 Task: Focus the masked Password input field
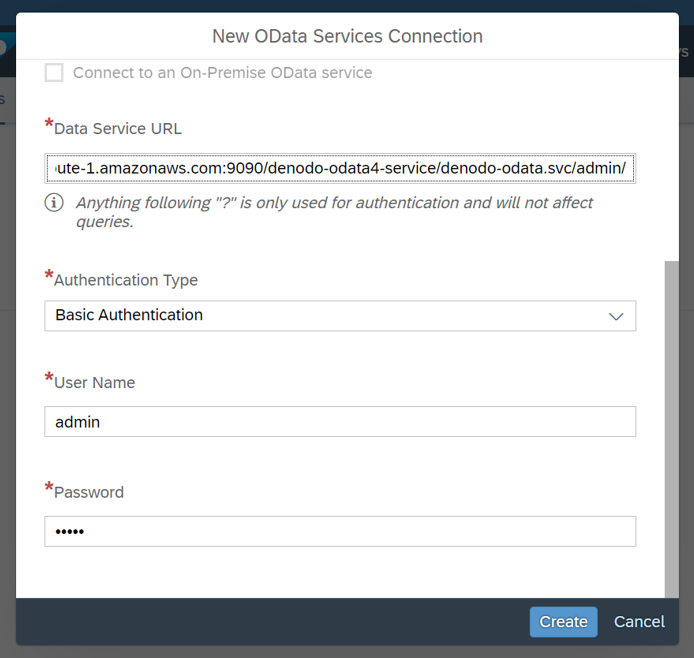click(340, 531)
